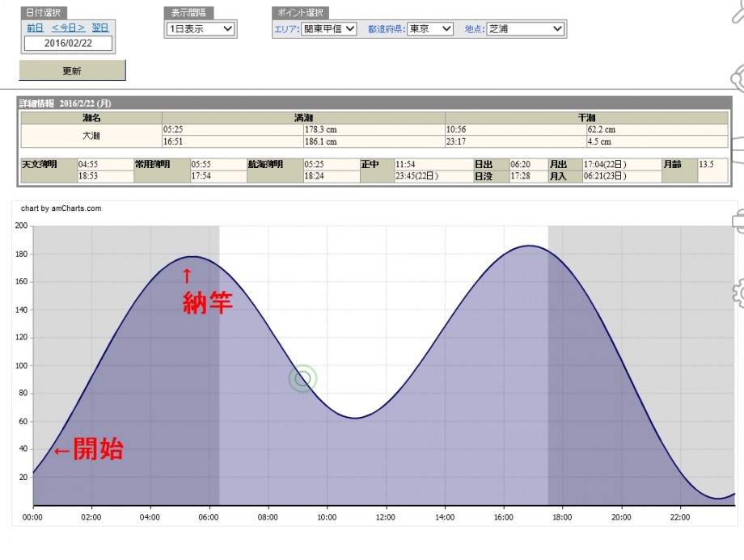Open the 都道府県 dropdown showing 東京

430,29
